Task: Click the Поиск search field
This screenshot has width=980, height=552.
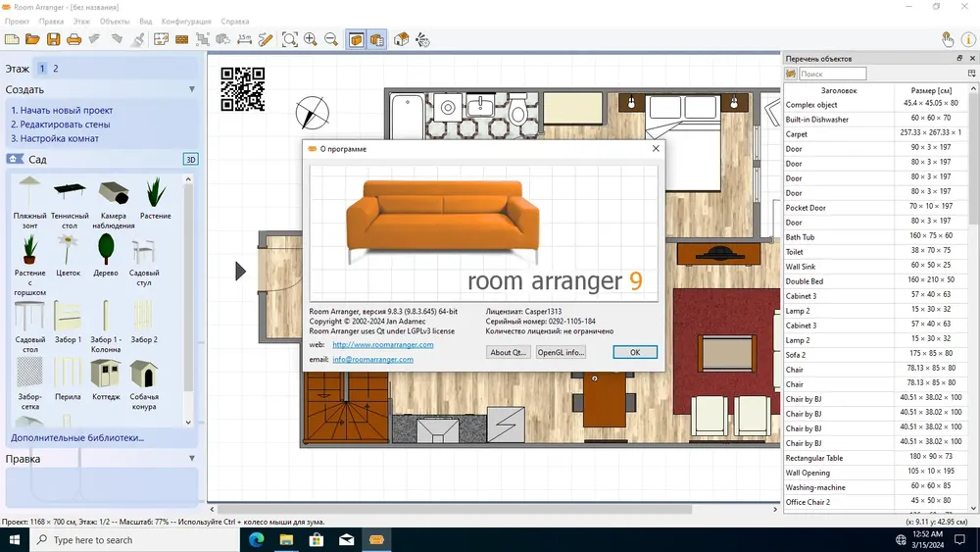Action: [x=832, y=74]
